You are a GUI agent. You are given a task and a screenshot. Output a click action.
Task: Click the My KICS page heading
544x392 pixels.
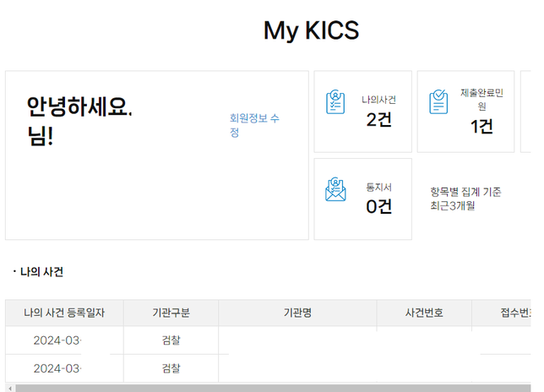tap(311, 30)
